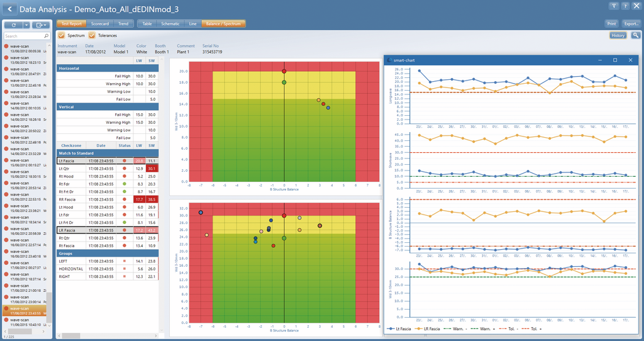The width and height of the screenshot is (644, 341).
Task: Click the export icon beside the refresh button
Action: click(x=41, y=25)
